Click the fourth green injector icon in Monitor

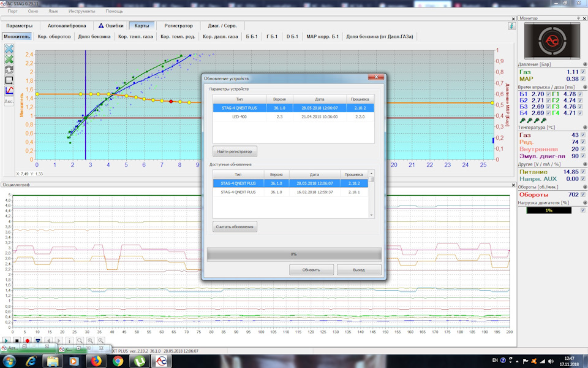point(544,120)
